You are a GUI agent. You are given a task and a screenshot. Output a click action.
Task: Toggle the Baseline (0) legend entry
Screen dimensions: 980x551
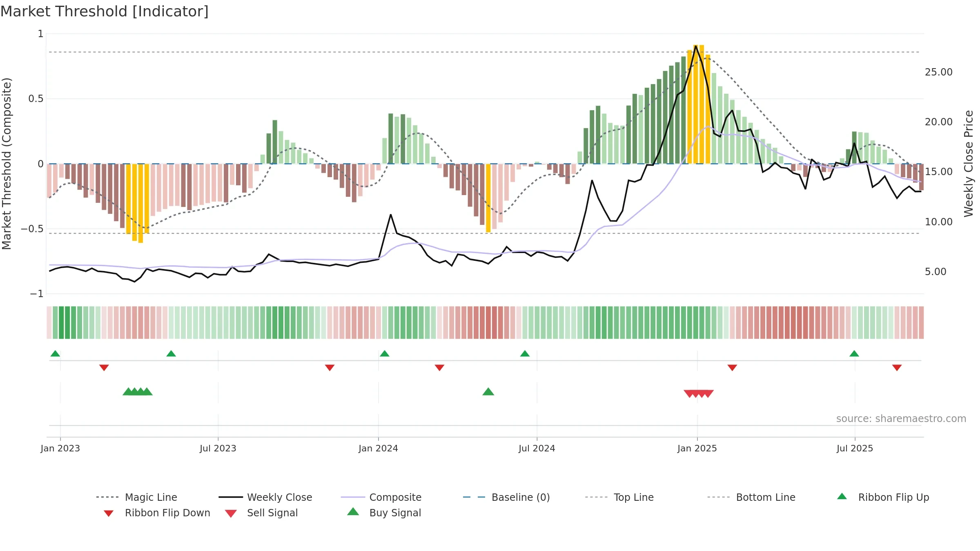pos(506,497)
